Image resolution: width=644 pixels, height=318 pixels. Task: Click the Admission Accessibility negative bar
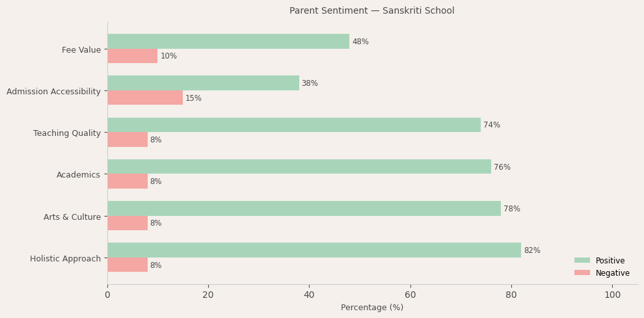point(145,98)
